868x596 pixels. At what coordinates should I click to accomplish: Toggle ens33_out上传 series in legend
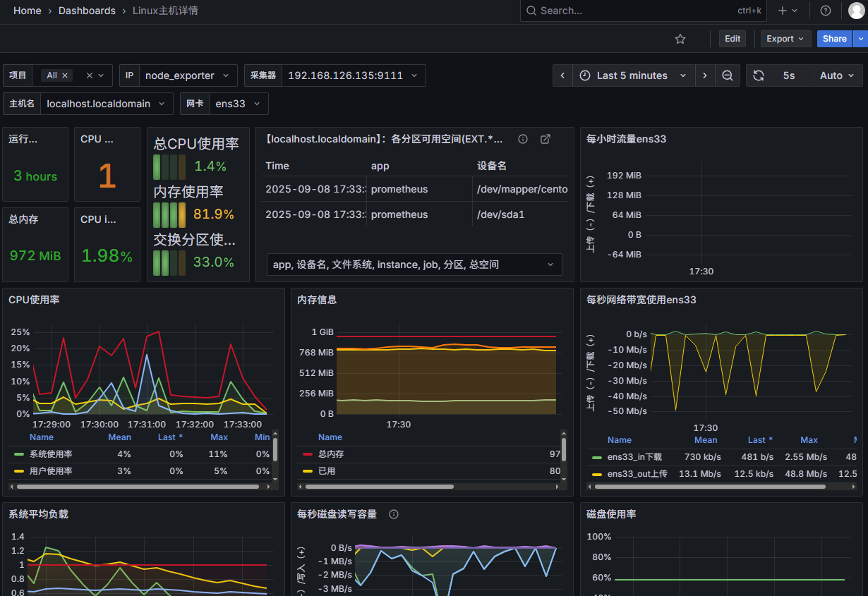[637, 474]
